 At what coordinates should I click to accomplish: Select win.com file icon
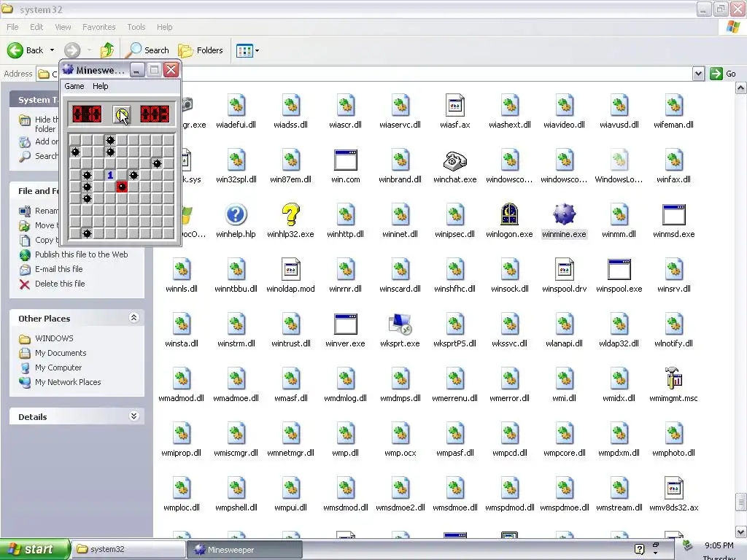pyautogui.click(x=345, y=160)
